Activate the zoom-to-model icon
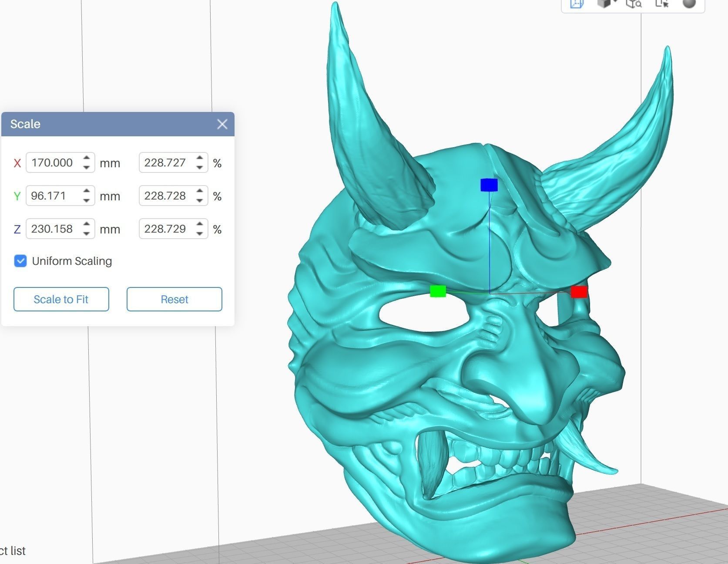Viewport: 728px width, 564px height. point(634,4)
